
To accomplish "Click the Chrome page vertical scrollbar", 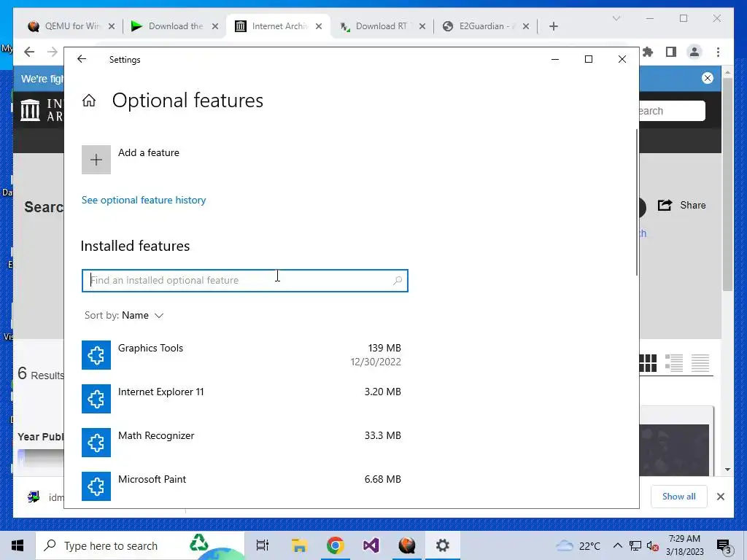I will point(727,184).
